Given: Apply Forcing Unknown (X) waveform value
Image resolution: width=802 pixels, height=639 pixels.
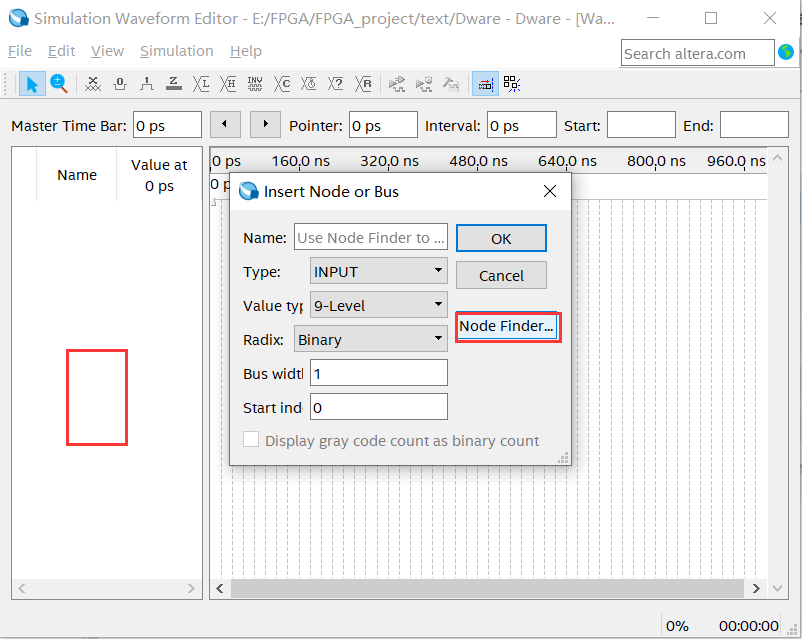Looking at the screenshot, I should [93, 84].
